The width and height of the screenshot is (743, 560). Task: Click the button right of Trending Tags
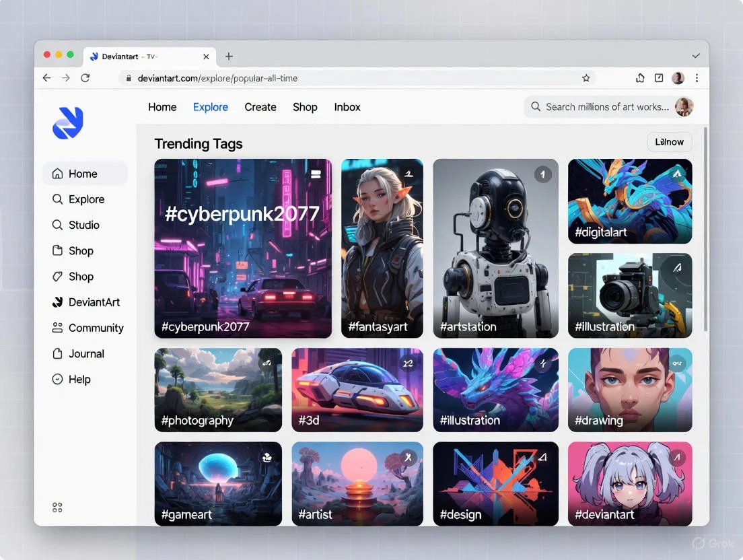(x=669, y=142)
